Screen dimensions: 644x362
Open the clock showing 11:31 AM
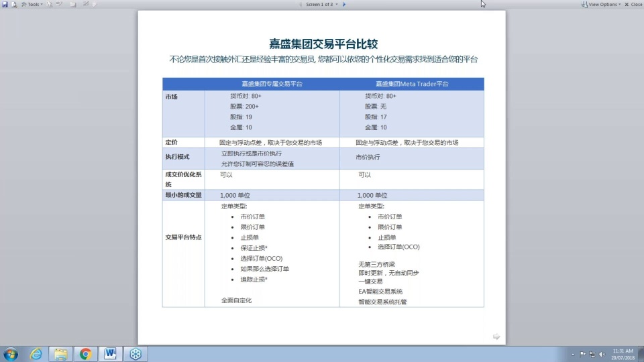[x=623, y=353]
